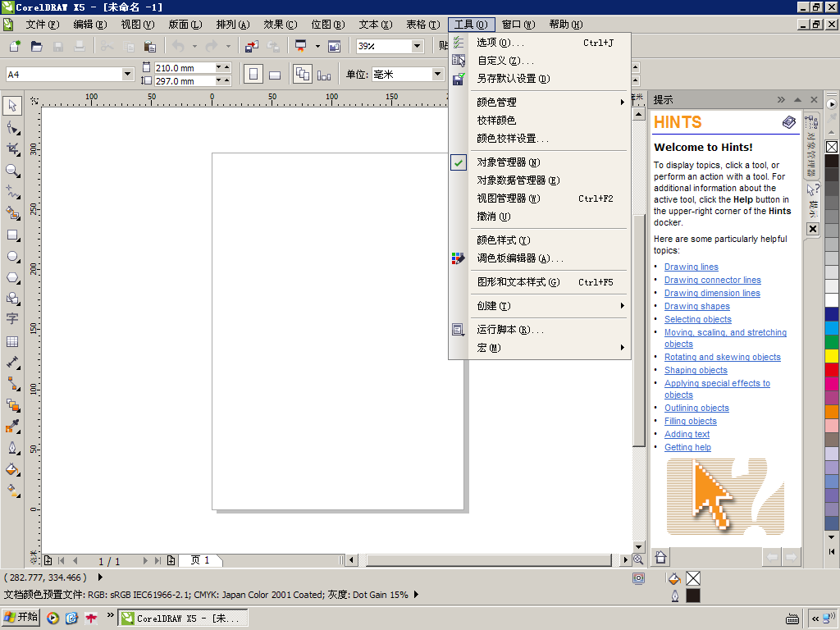Open the 'Drawing lines' hint link

[x=691, y=267]
